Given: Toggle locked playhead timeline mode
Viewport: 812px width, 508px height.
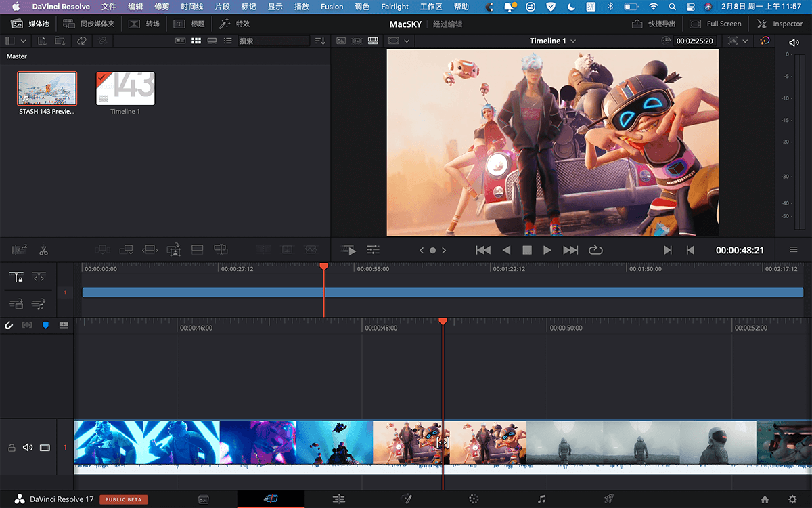Looking at the screenshot, I should (16, 276).
